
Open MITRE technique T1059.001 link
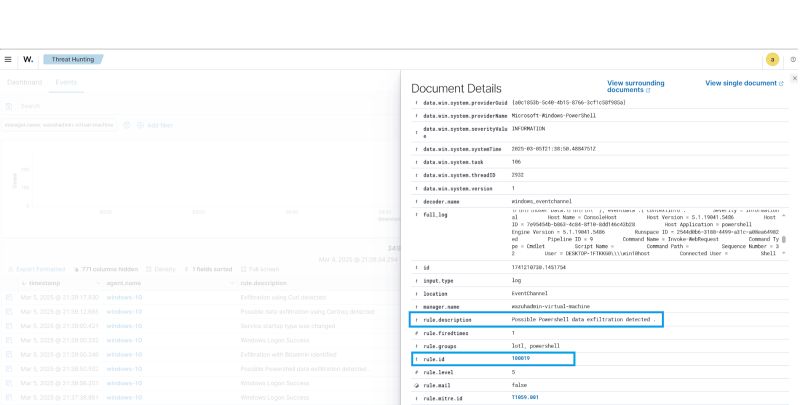[x=525, y=397]
